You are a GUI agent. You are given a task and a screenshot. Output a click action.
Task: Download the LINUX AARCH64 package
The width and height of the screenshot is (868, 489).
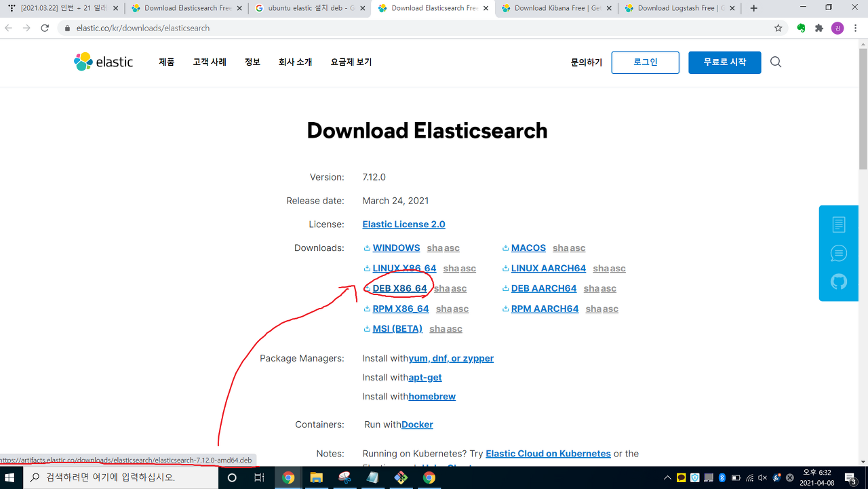549,269
